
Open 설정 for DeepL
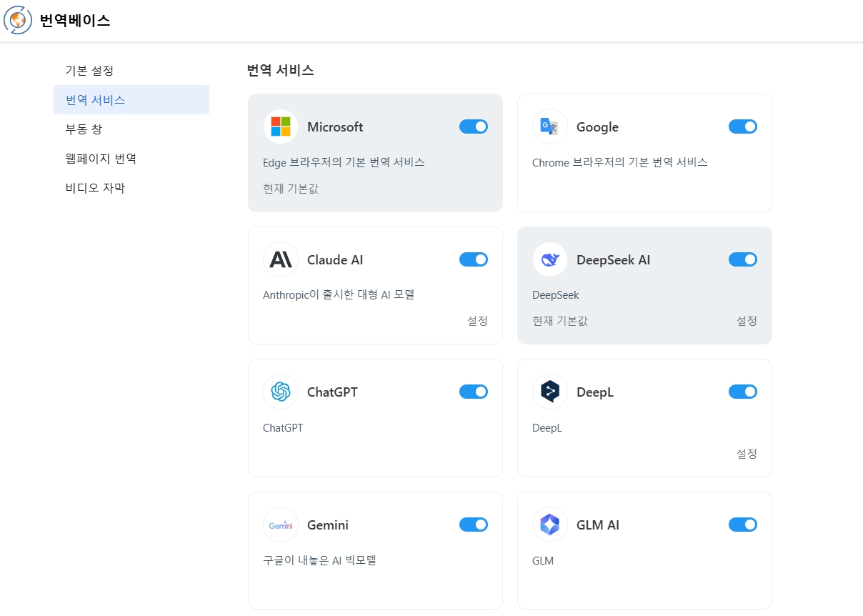point(747,454)
